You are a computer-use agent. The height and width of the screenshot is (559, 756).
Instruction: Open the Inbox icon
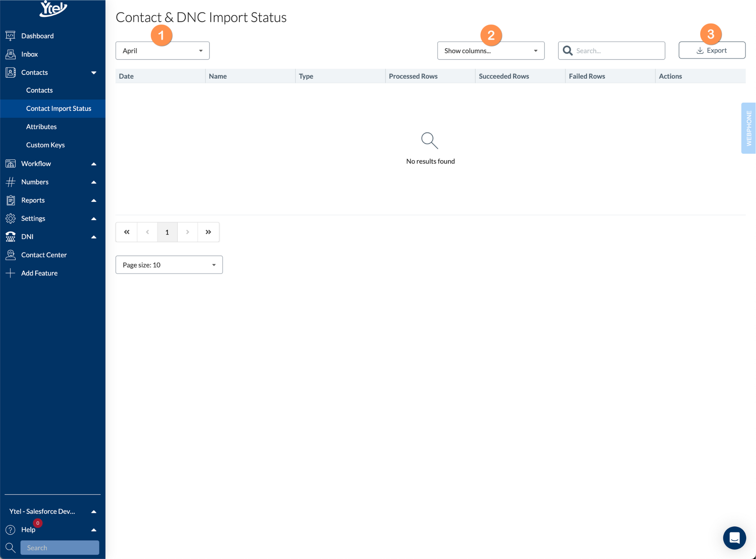(x=10, y=54)
